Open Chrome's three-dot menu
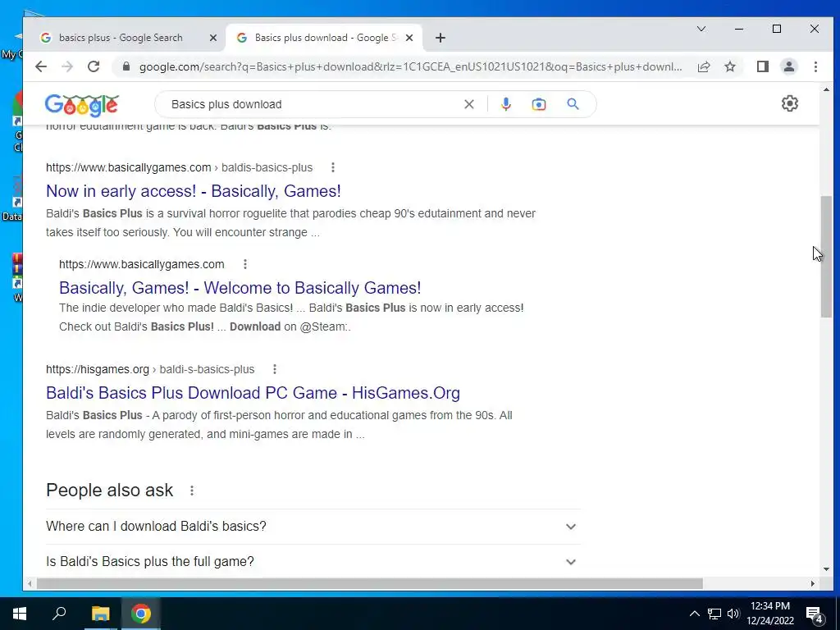Image resolution: width=840 pixels, height=630 pixels. pyautogui.click(x=815, y=66)
